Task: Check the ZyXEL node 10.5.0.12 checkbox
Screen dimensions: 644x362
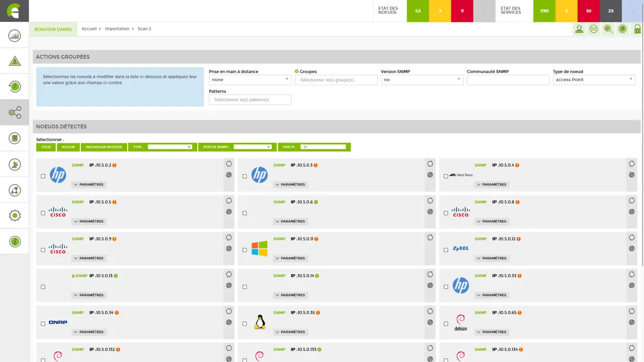Action: 446,250
